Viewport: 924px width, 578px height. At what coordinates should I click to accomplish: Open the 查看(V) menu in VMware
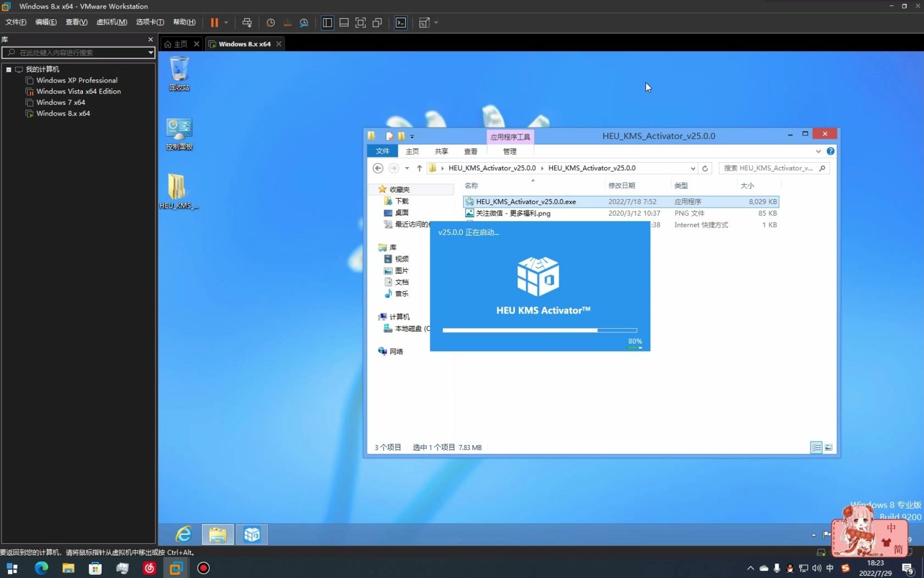(76, 22)
